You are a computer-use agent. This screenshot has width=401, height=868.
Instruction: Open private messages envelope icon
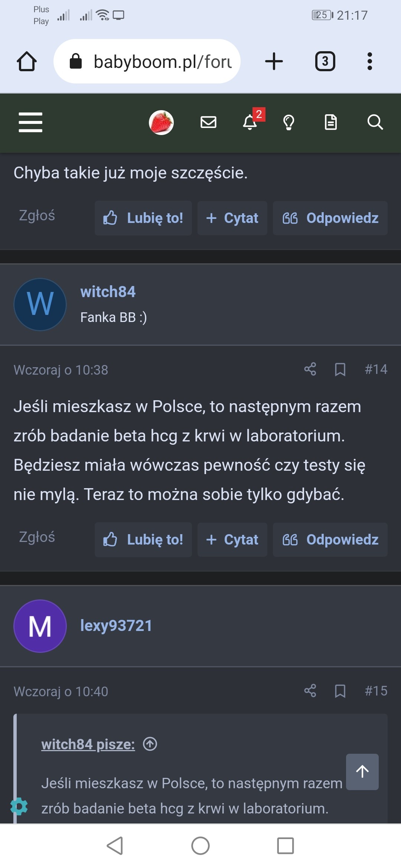pyautogui.click(x=208, y=122)
